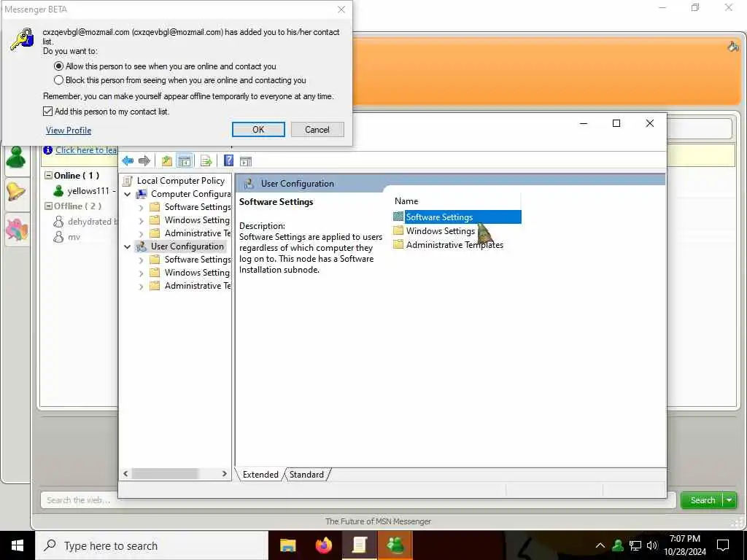Select 'Allow this person to see' radio option
This screenshot has width=747, height=560.
pos(58,66)
